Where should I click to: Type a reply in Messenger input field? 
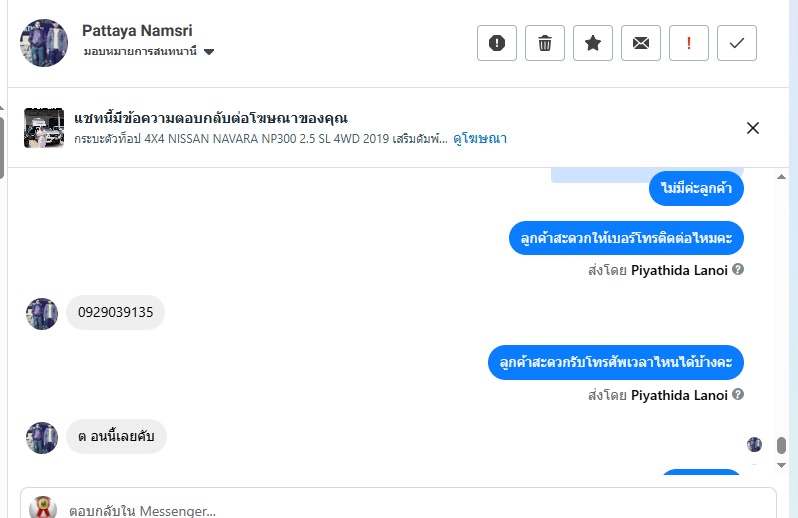pyautogui.click(x=400, y=510)
